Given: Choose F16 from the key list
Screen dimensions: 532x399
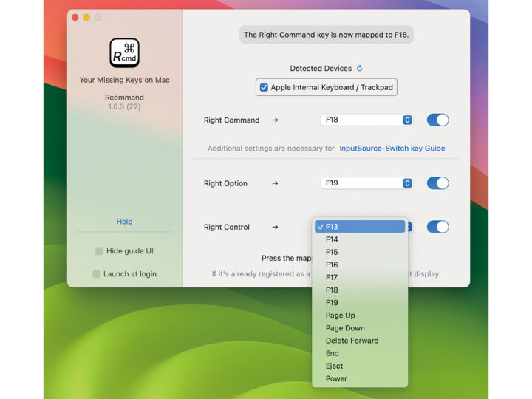Looking at the screenshot, I should (x=360, y=265).
